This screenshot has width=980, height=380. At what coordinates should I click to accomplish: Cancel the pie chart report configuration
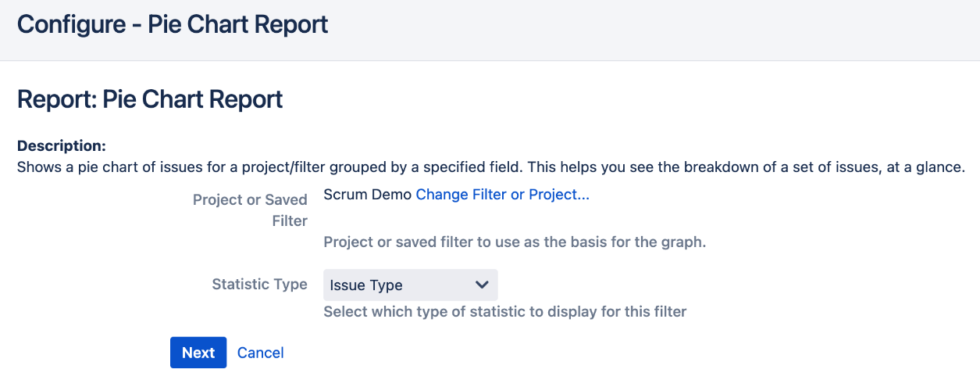click(x=260, y=353)
